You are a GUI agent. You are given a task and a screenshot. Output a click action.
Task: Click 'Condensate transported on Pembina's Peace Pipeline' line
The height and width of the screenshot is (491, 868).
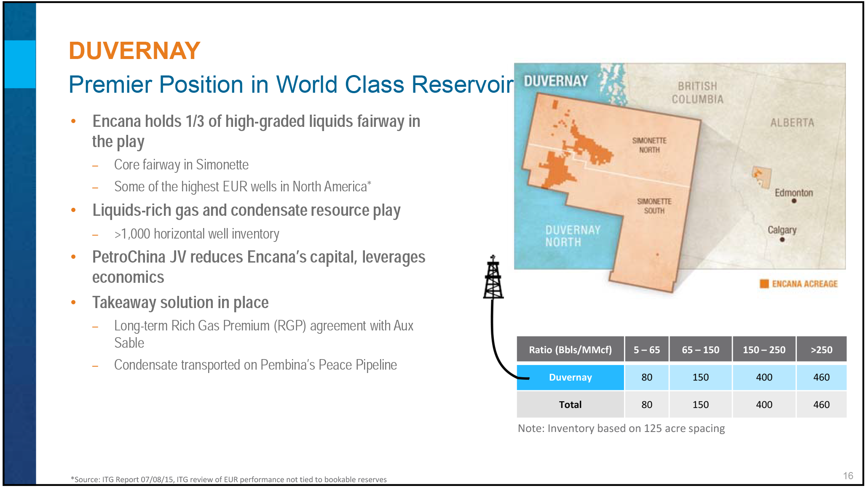(255, 365)
